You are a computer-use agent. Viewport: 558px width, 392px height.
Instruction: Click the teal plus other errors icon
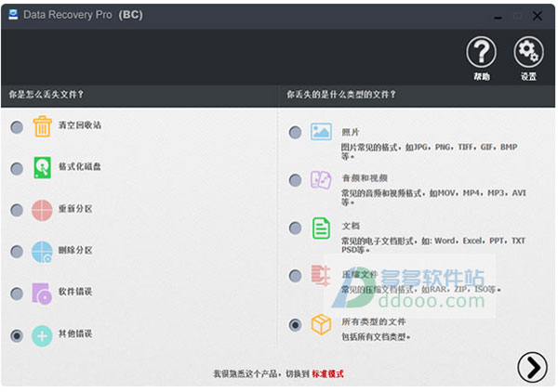(42, 336)
